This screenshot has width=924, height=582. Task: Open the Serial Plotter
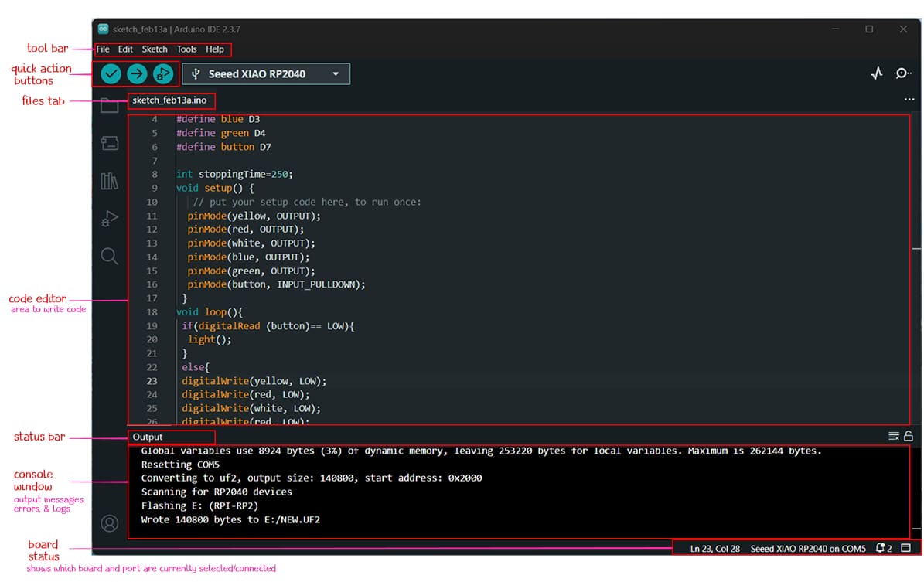pyautogui.click(x=877, y=73)
